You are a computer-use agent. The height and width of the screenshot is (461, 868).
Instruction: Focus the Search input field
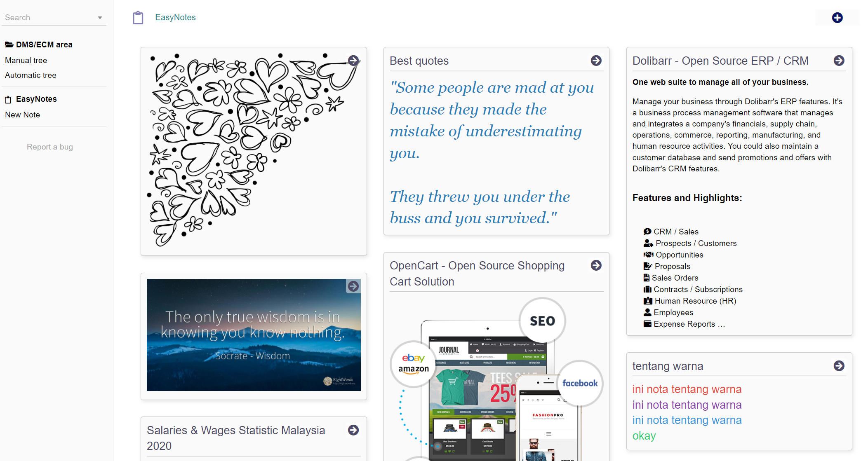click(49, 17)
